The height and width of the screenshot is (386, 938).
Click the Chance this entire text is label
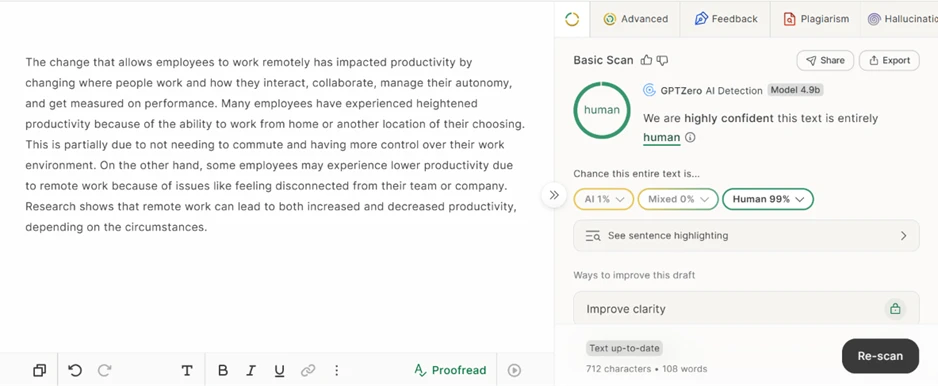click(x=636, y=174)
